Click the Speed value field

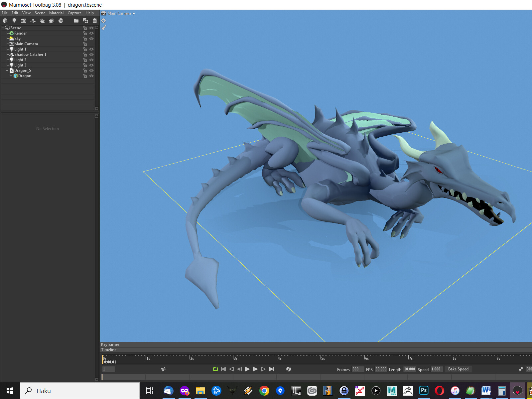click(437, 369)
